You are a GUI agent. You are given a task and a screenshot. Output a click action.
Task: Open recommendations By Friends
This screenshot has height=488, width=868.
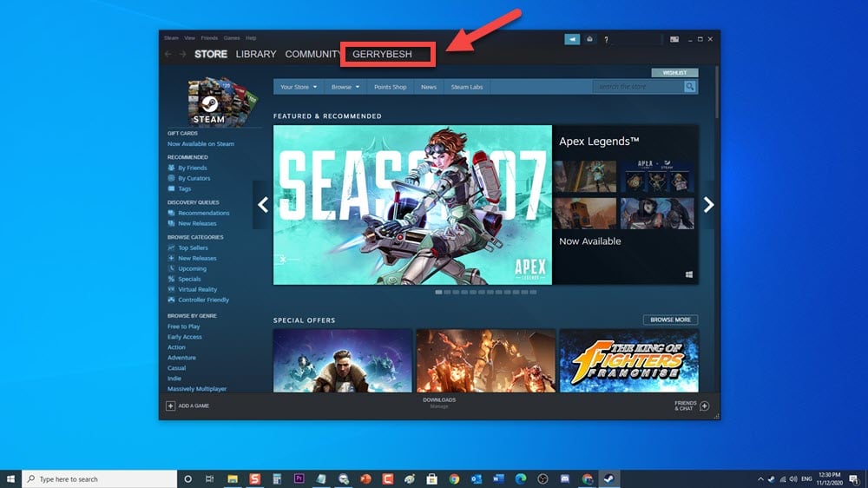coord(192,168)
